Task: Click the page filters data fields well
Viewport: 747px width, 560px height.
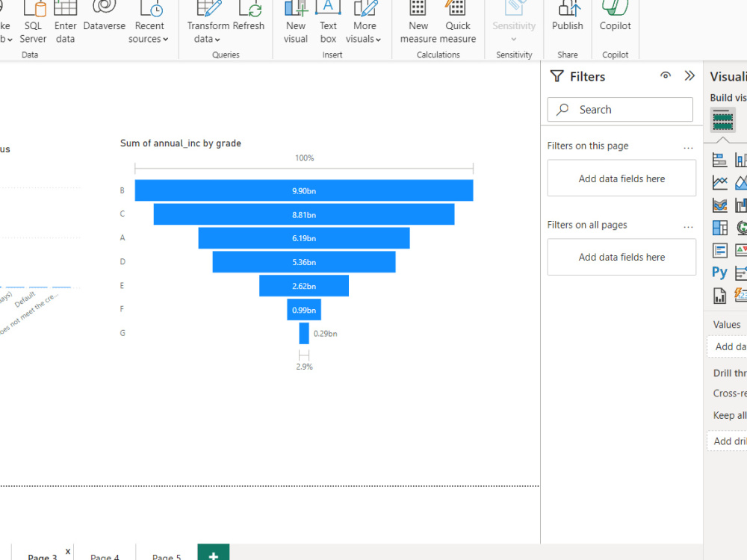Action: coord(622,178)
